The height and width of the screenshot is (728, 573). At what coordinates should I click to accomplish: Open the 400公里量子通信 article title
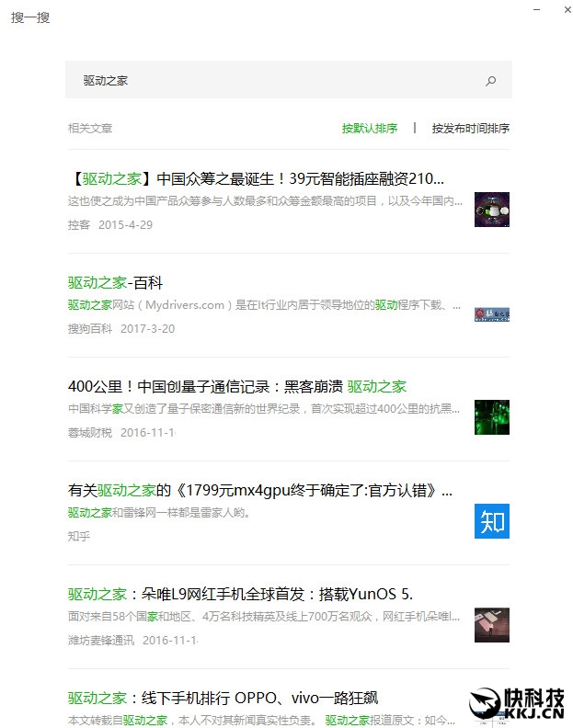(236, 386)
